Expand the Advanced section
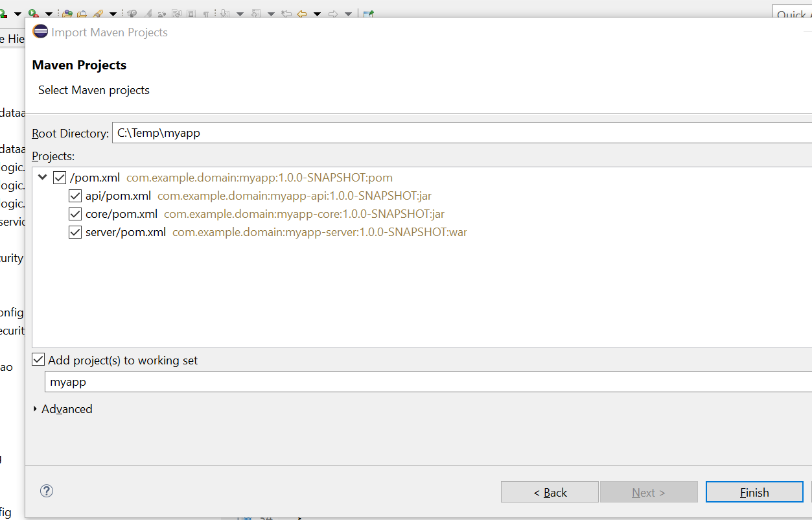The width and height of the screenshot is (812, 520). tap(36, 409)
